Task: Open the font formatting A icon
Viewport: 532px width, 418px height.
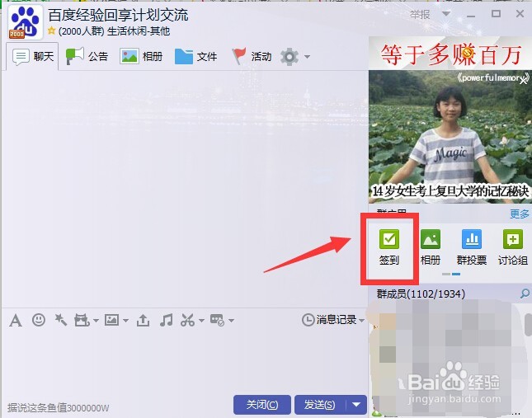Action: (16, 320)
